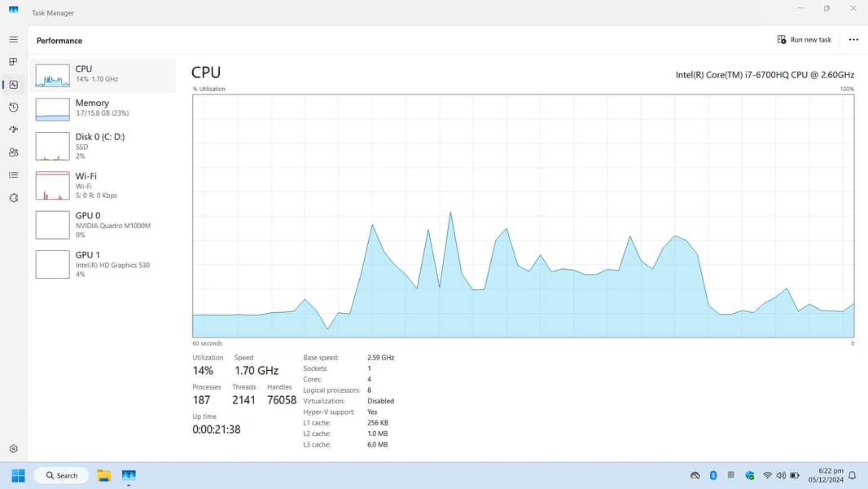Select the Performance page icon in sidebar
This screenshot has width=868, height=489.
coord(13,85)
